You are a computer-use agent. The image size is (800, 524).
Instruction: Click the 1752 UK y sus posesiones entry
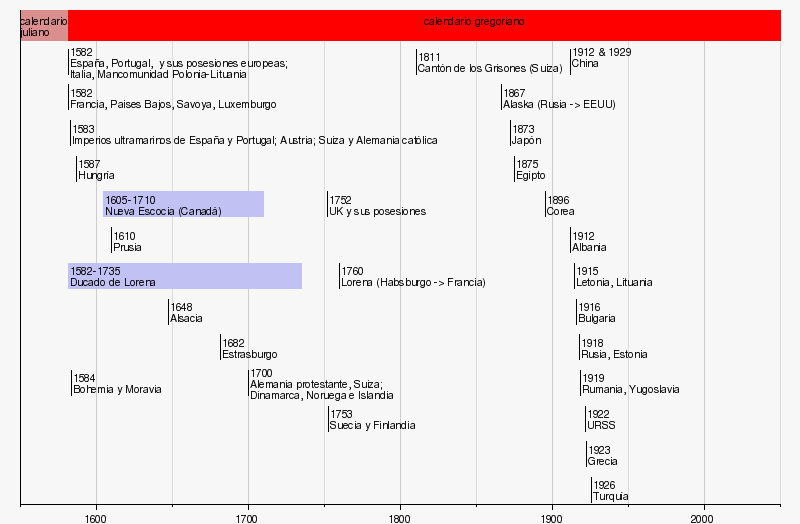point(377,205)
